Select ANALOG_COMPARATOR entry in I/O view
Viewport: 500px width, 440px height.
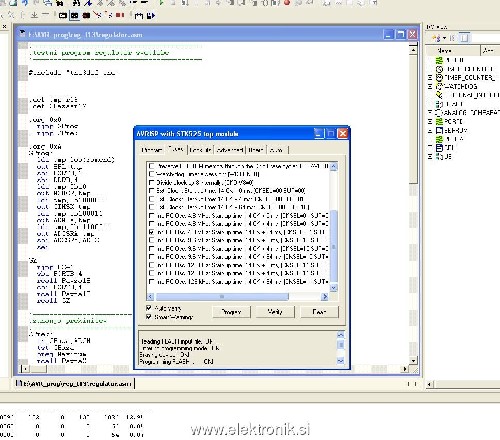(x=471, y=113)
